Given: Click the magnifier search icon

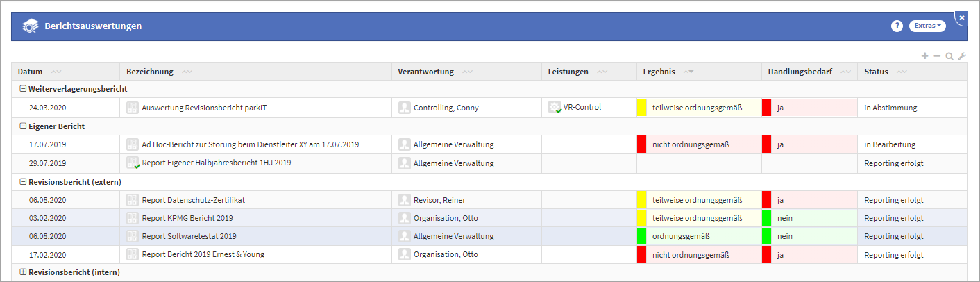Looking at the screenshot, I should [949, 56].
